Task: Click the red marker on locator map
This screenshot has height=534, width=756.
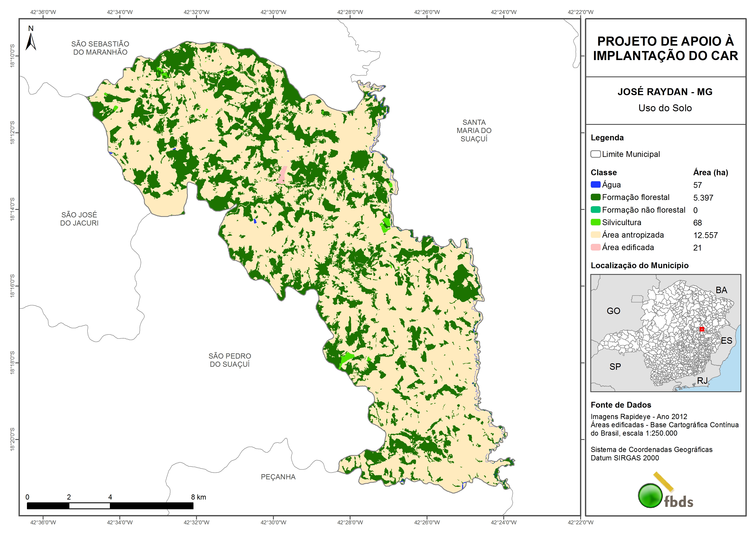Action: (x=702, y=329)
